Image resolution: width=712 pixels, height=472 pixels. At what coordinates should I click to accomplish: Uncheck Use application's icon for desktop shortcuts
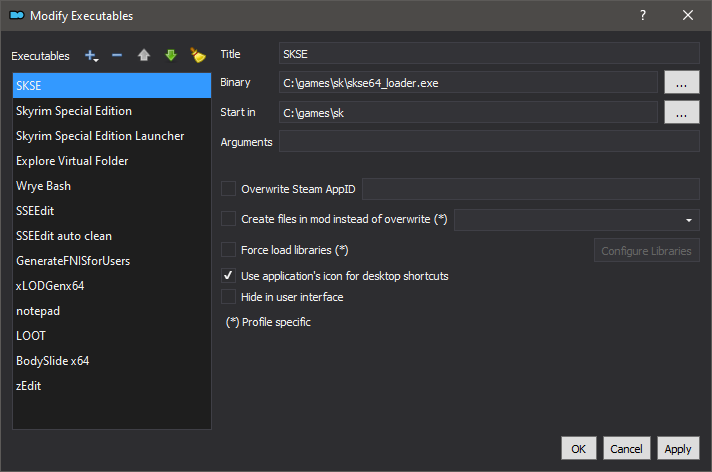click(228, 276)
